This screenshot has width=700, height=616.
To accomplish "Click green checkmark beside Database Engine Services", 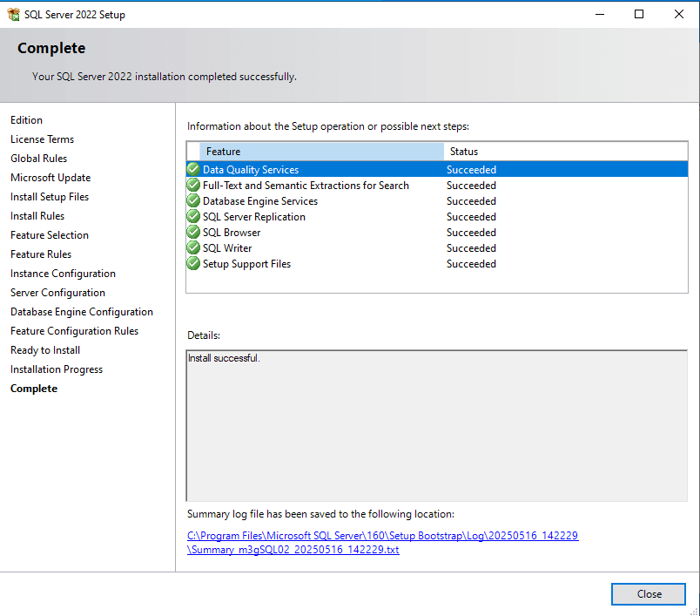I will tap(193, 200).
